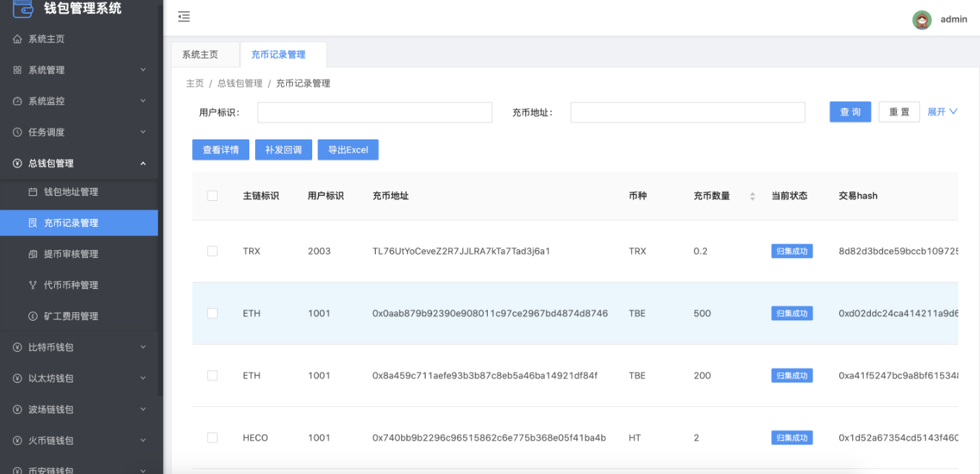
Task: Select the TRX 2003 row checkbox
Action: 212,251
